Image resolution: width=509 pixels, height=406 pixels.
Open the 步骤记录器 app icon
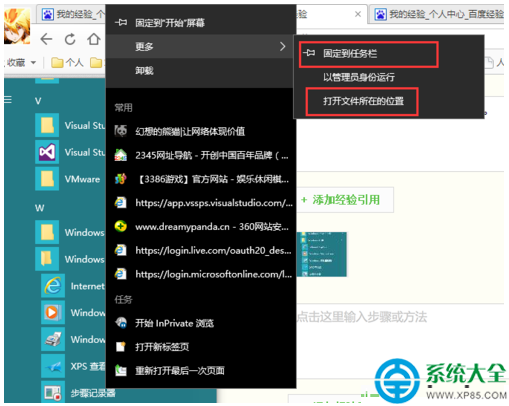click(53, 393)
